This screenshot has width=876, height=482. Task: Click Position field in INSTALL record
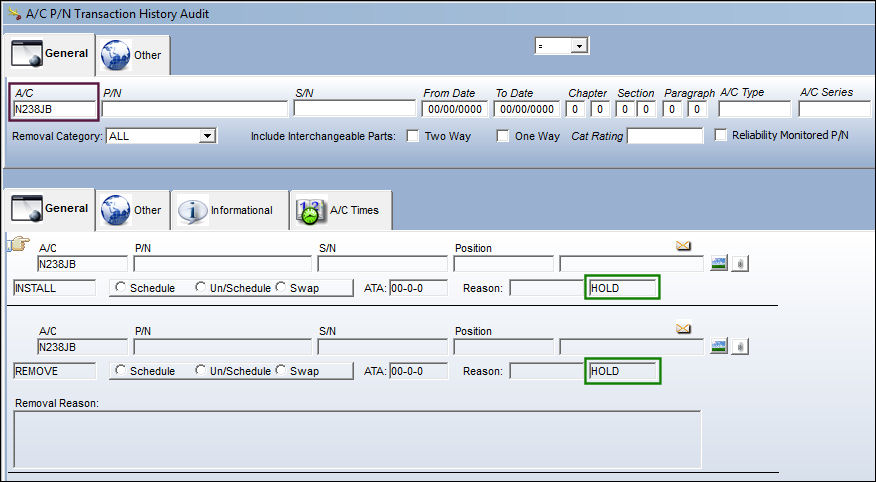(x=503, y=264)
